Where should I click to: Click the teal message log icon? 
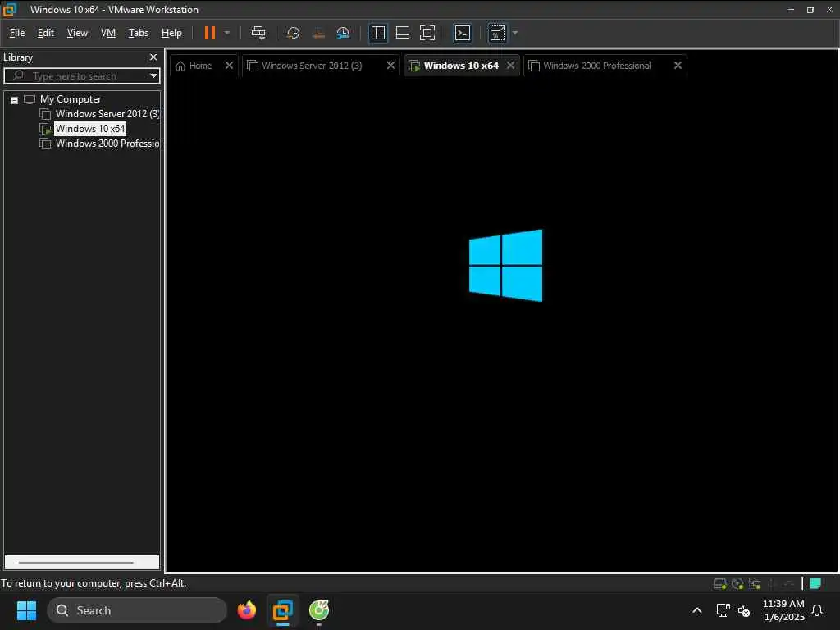click(x=815, y=583)
